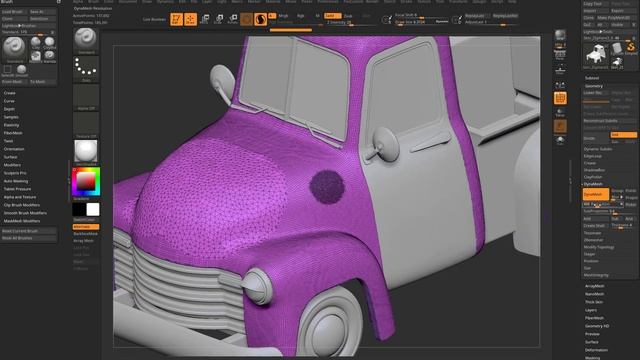Expand the Auto Masking brush submenu
Screen dimensions: 640x360
click(x=16, y=181)
